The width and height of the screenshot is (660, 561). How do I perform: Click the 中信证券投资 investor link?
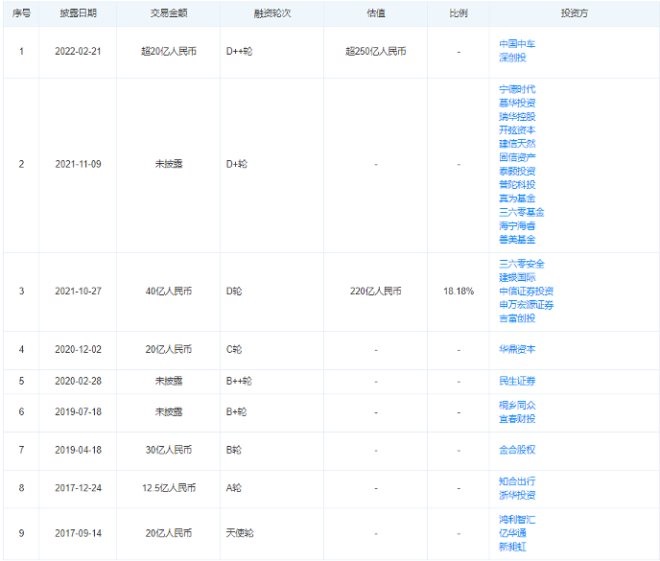point(524,290)
